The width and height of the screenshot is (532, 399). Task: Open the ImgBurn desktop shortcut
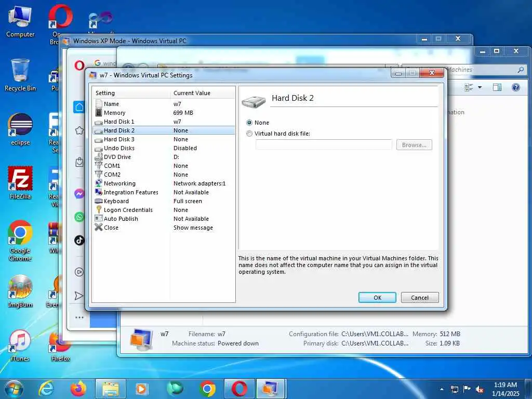(x=20, y=291)
